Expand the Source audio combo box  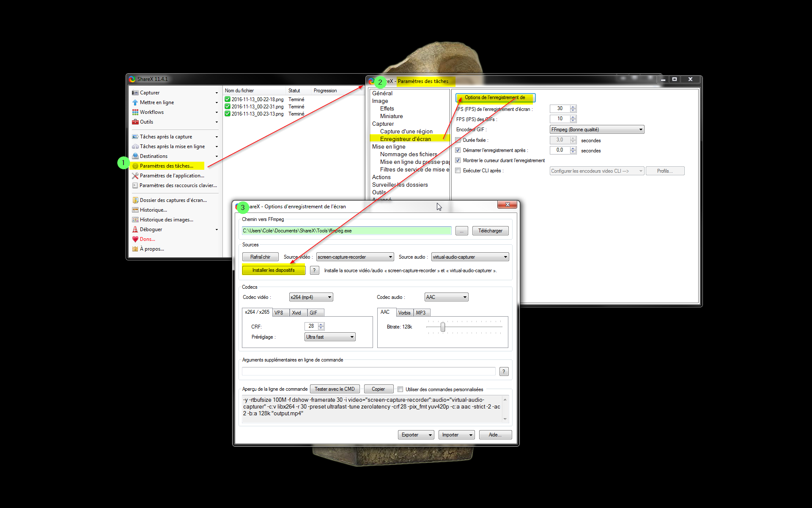click(469, 257)
